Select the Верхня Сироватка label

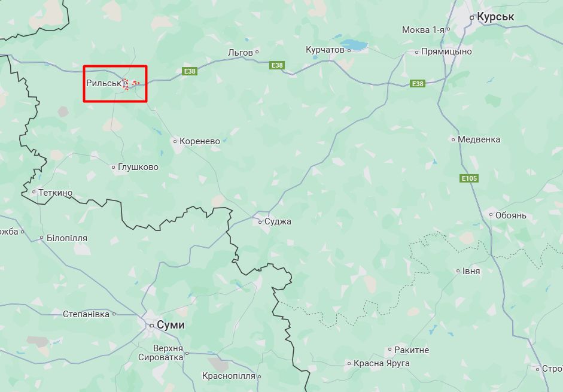[x=160, y=353]
